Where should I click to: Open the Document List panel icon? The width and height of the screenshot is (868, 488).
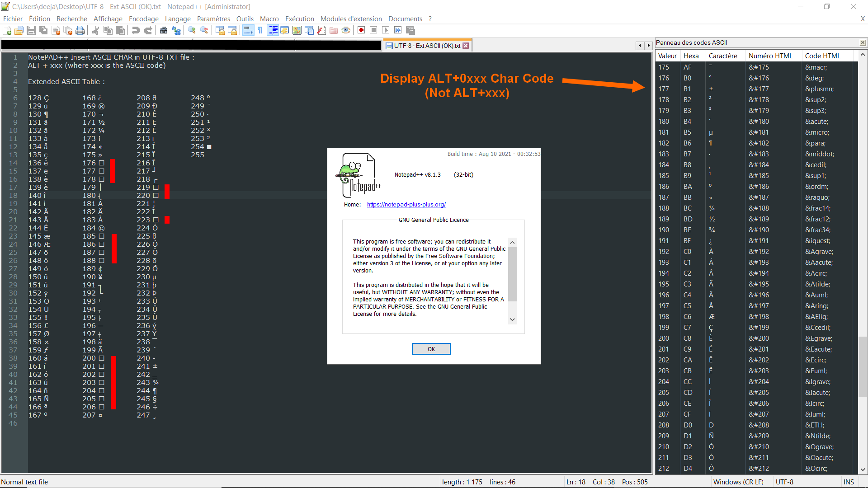[x=309, y=30]
